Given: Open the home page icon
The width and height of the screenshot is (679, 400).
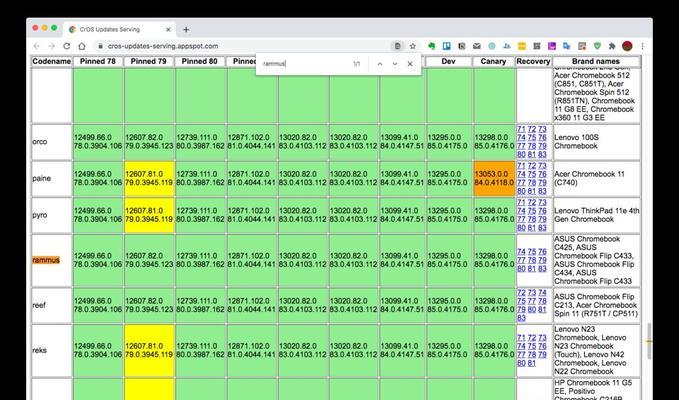Looking at the screenshot, I should coord(82,46).
